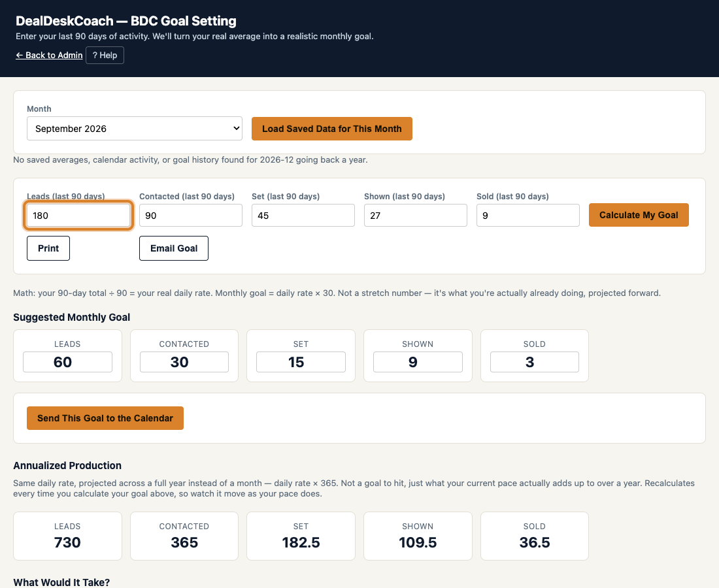Click Send This Goal to the Calendar
The image size is (719, 588).
pyautogui.click(x=105, y=418)
